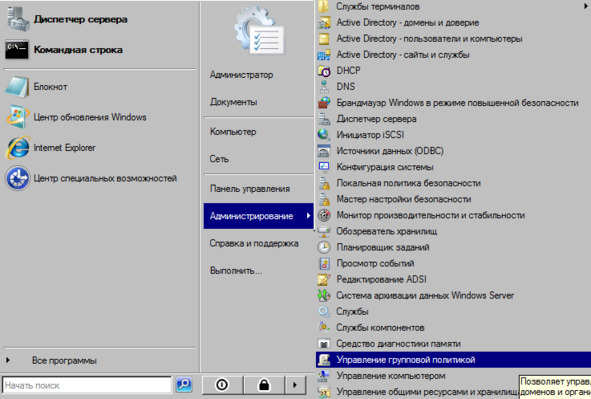Expand the shutdown options arrow
Viewport: 591px width, 399px height.
click(295, 385)
